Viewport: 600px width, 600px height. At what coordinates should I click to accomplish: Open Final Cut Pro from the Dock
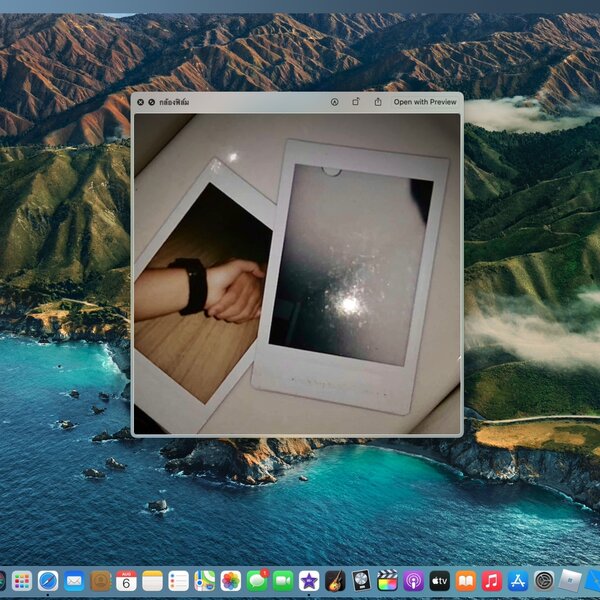click(387, 581)
